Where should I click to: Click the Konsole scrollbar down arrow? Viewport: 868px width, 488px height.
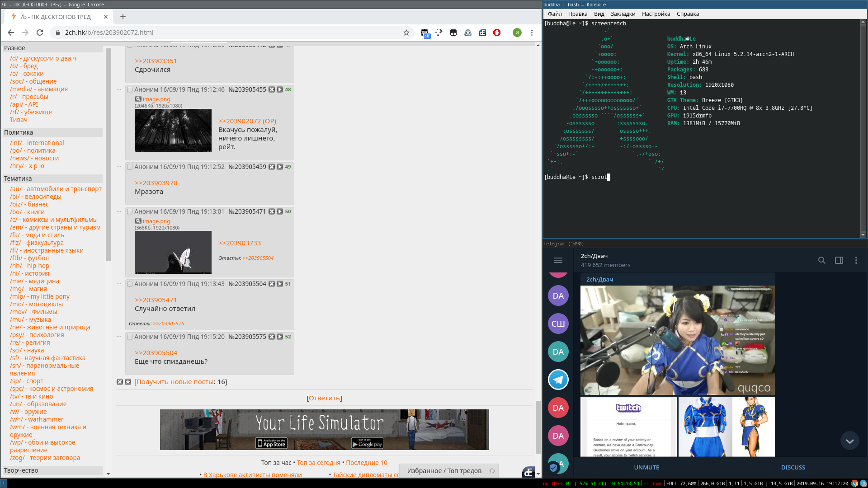pyautogui.click(x=863, y=235)
